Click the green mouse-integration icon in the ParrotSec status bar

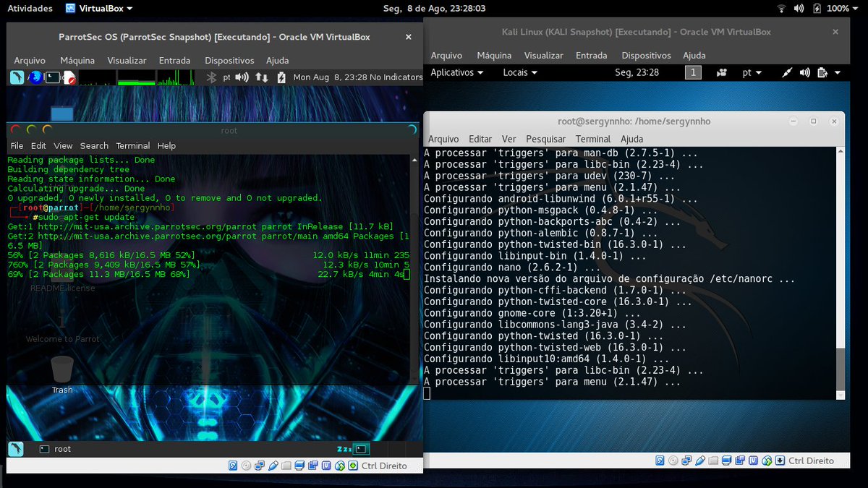pyautogui.click(x=340, y=466)
